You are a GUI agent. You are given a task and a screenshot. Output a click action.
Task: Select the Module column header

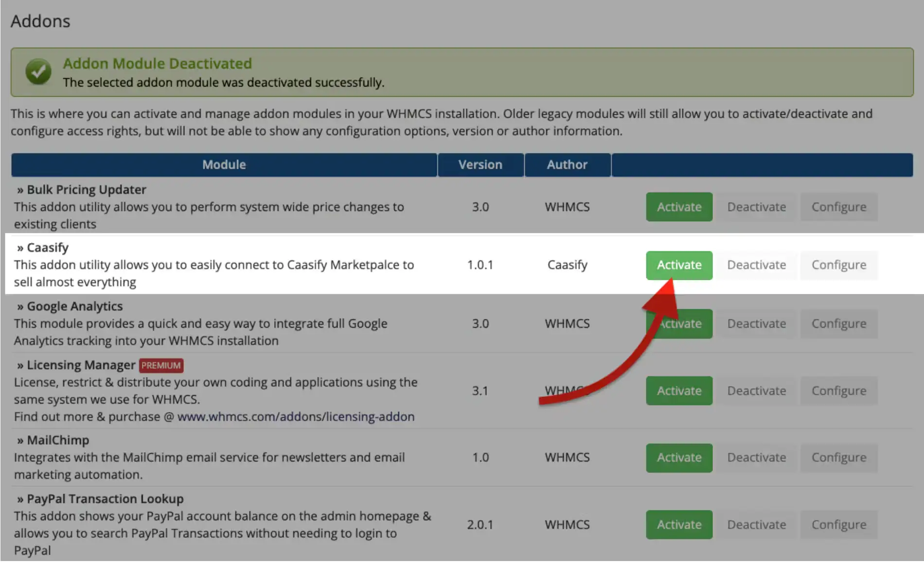pyautogui.click(x=224, y=165)
